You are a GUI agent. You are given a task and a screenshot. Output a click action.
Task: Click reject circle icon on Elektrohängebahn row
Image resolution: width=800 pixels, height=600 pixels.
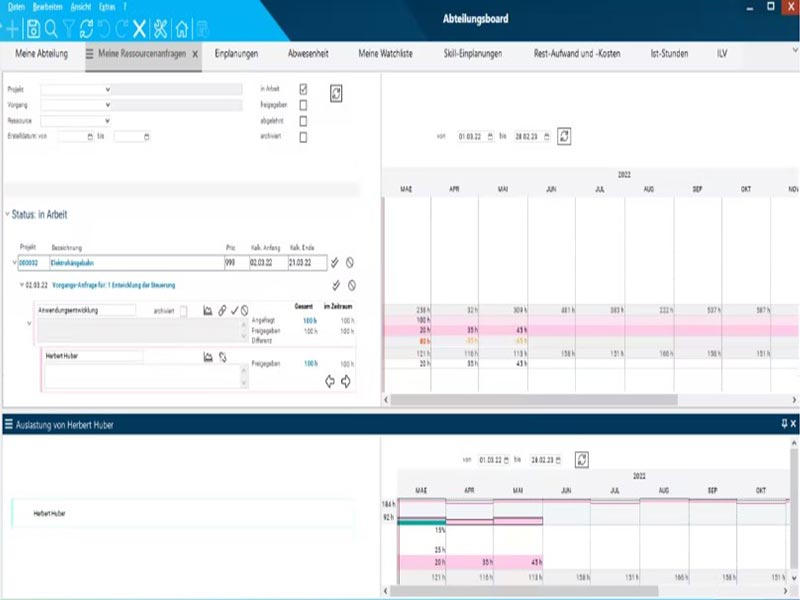[350, 263]
